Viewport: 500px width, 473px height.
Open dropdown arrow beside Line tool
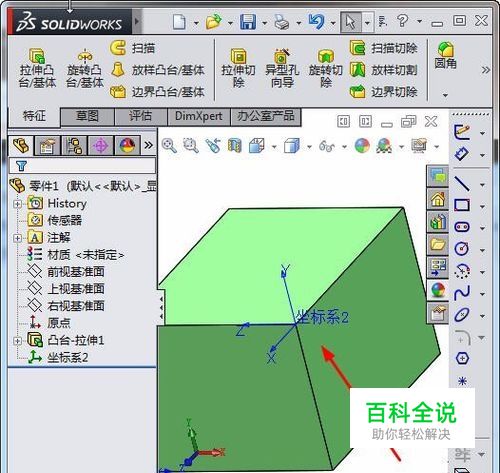(482, 185)
